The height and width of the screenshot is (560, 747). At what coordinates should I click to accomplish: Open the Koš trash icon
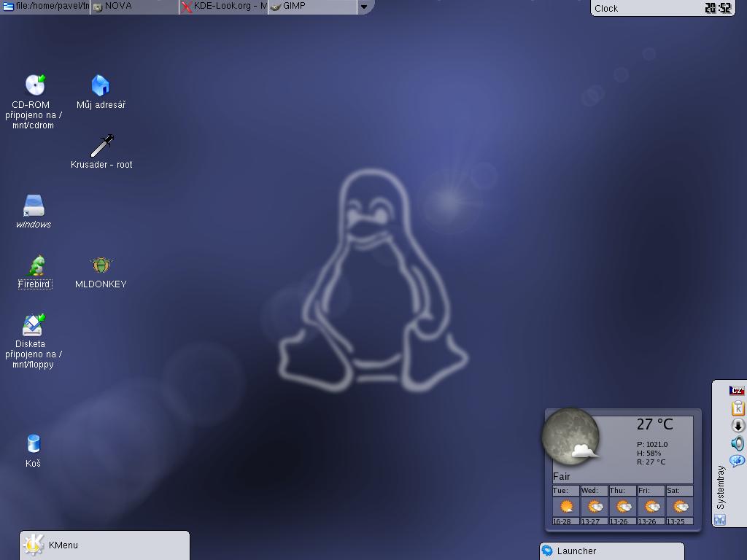(34, 443)
